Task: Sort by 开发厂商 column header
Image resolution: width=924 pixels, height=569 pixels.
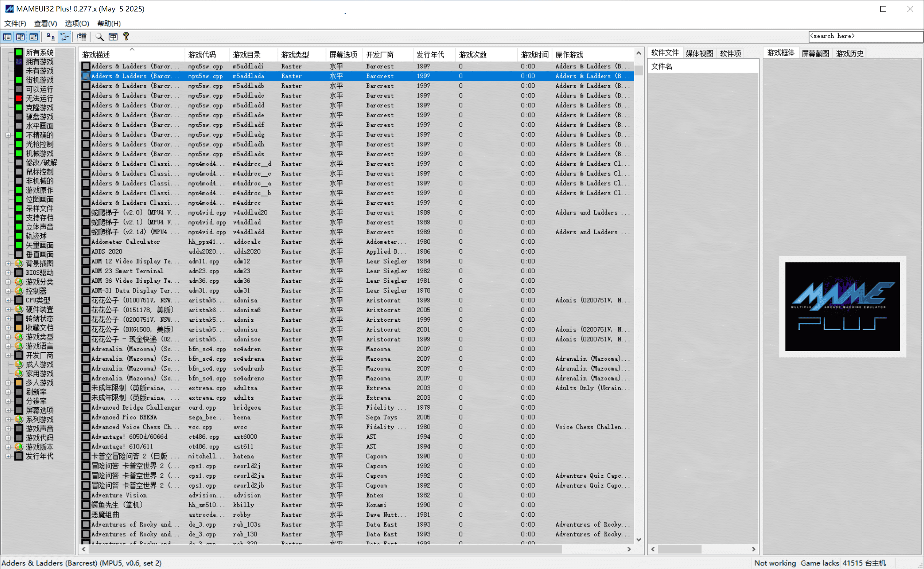Action: coord(379,55)
